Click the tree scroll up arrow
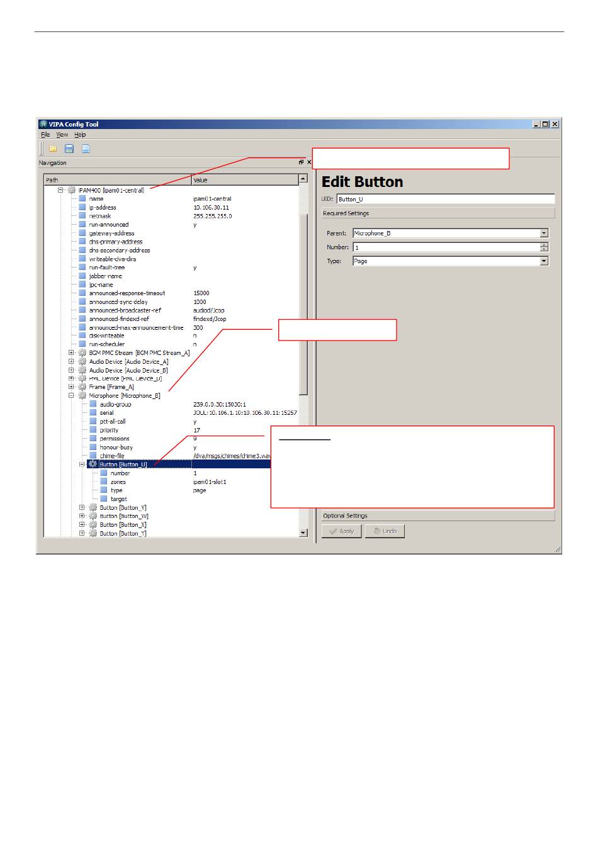 (303, 179)
